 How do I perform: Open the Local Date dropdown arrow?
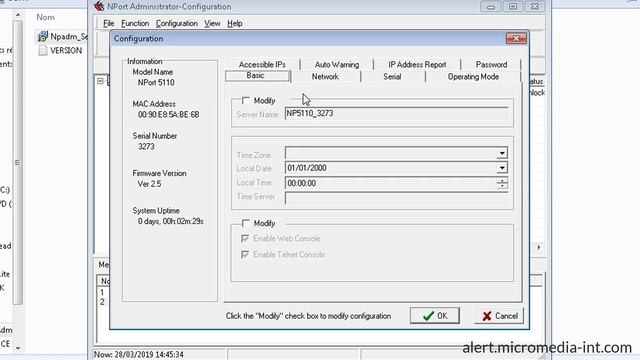tap(502, 168)
